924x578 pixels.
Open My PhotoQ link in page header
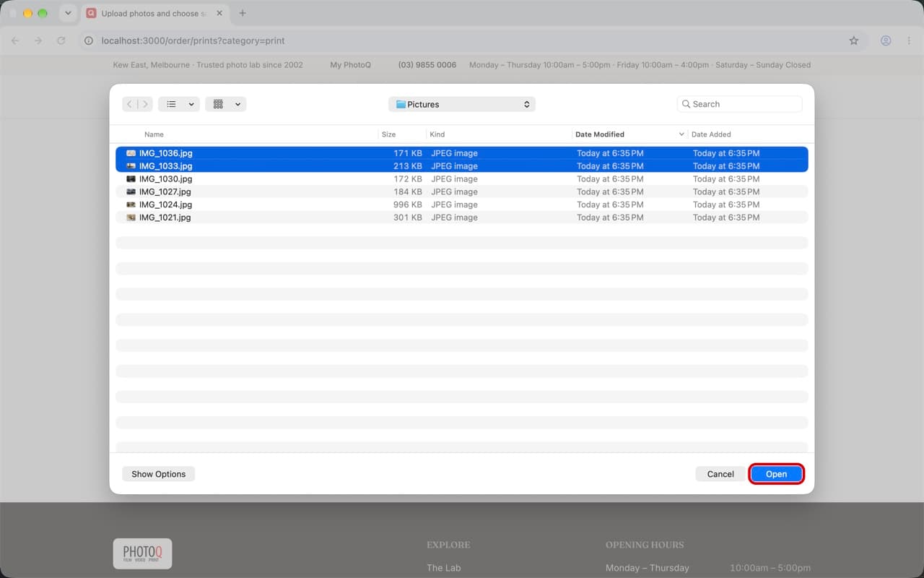(x=350, y=65)
